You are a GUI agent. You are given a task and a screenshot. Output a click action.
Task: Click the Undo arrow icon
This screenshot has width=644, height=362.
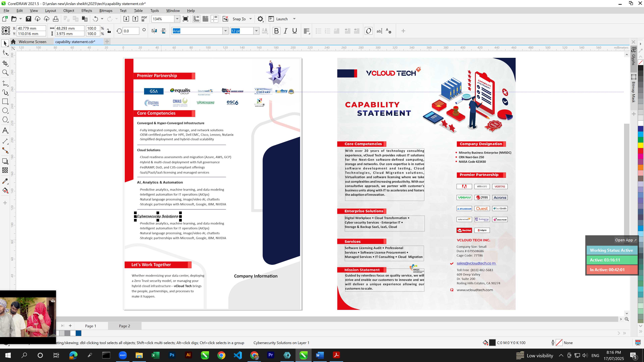pos(95,19)
